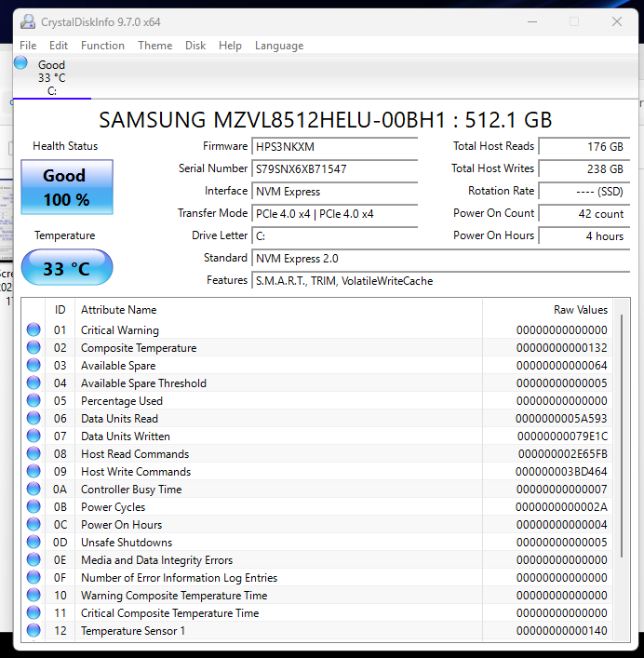The width and height of the screenshot is (644, 658).
Task: Click the Drive Letter field C:
Action: pyautogui.click(x=335, y=235)
